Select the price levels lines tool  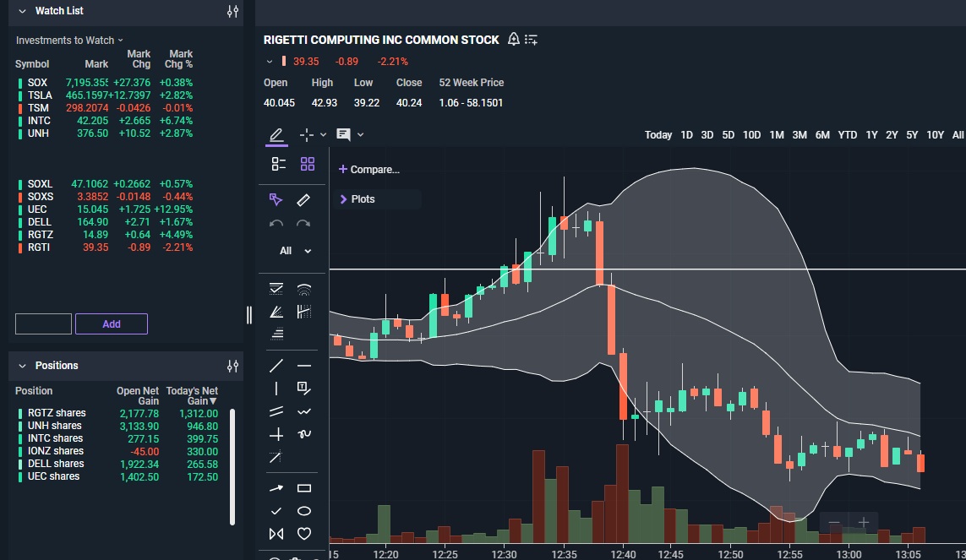(277, 334)
